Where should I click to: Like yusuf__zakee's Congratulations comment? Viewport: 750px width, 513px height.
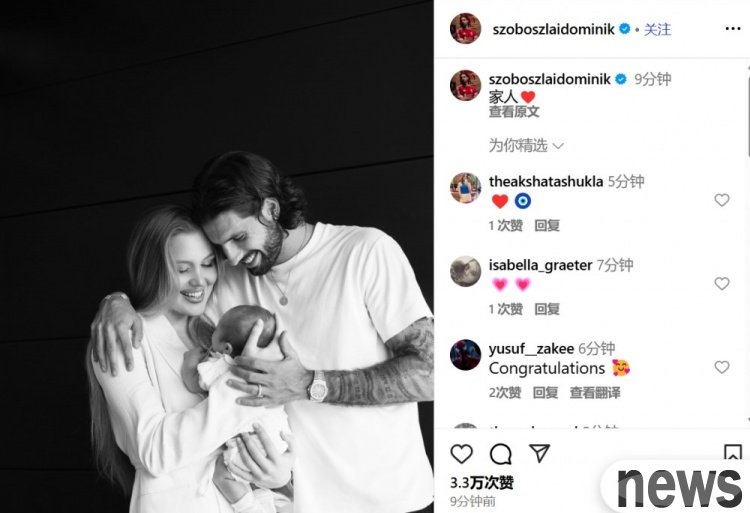[722, 367]
